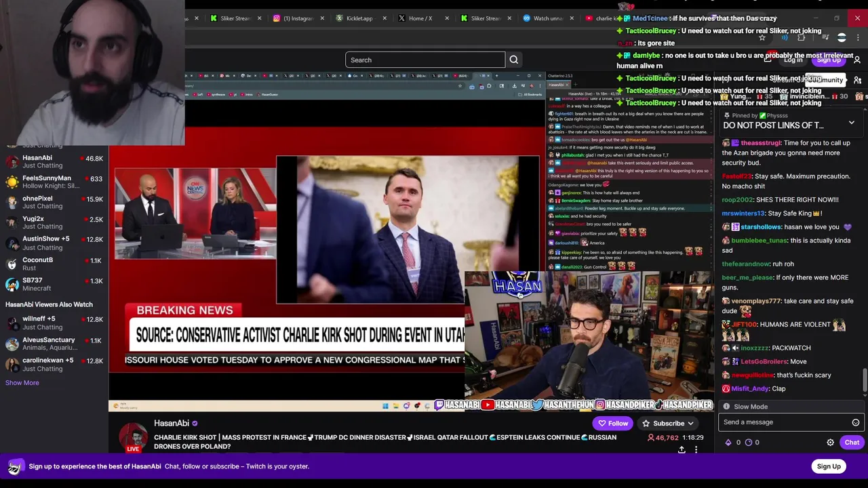This screenshot has width=868, height=488.
Task: Click the chat scrollbar thumb
Action: point(864,380)
